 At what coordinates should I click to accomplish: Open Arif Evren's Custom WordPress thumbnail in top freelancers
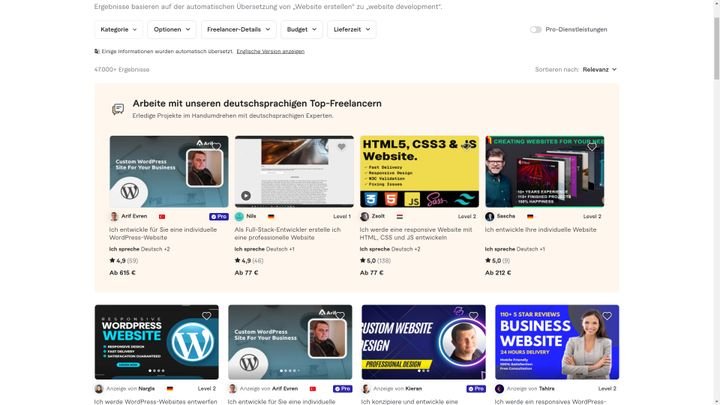pyautogui.click(x=169, y=171)
